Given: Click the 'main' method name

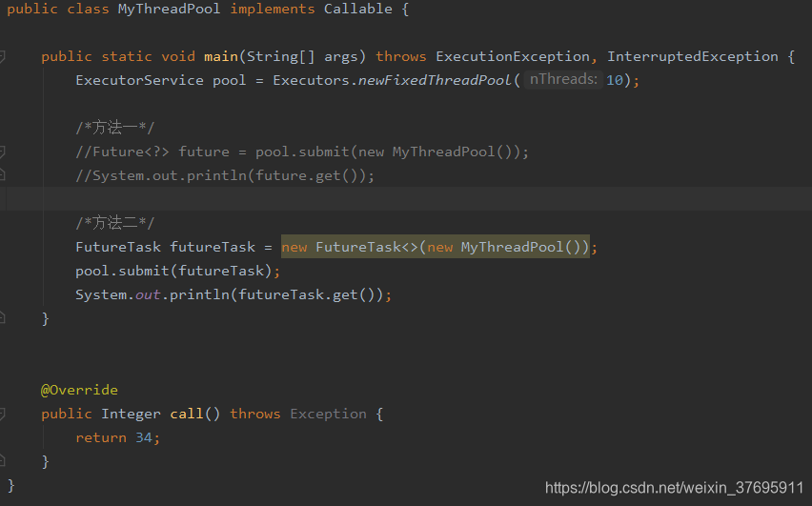Looking at the screenshot, I should [220, 56].
